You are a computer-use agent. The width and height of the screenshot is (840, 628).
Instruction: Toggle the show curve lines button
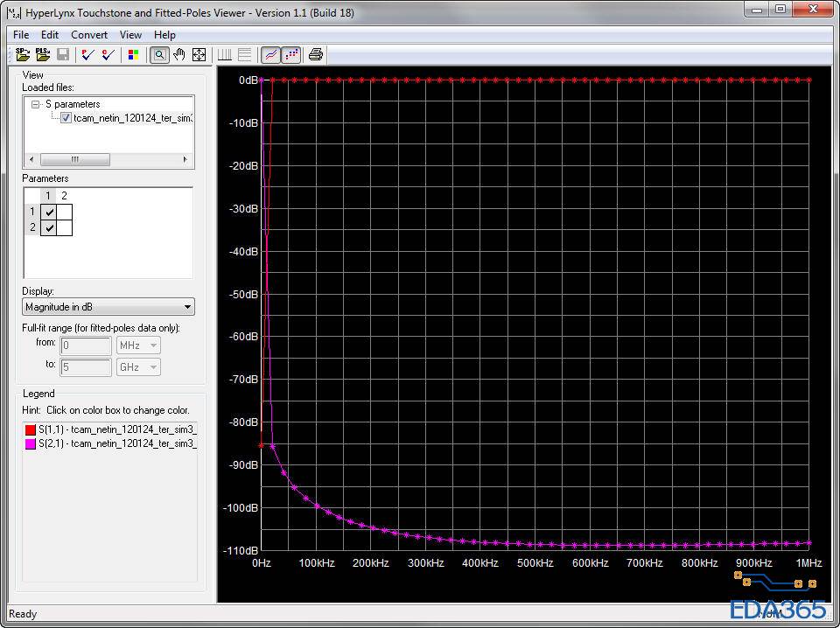click(271, 54)
